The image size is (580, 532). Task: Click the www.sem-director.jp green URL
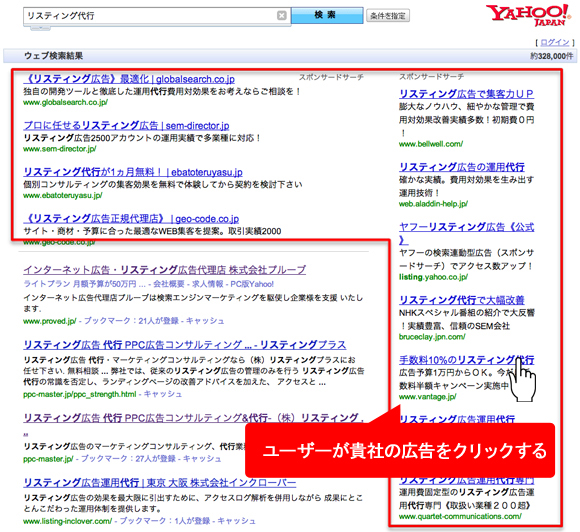coord(60,149)
